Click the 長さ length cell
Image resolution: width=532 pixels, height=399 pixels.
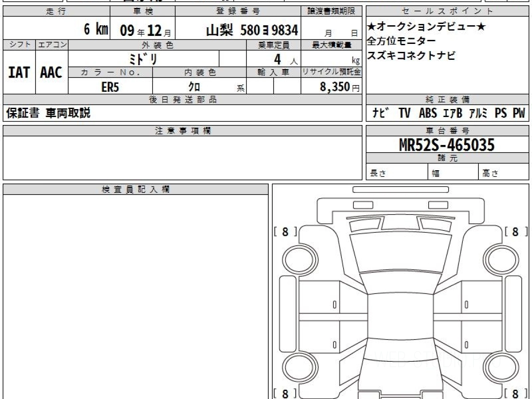(x=397, y=172)
